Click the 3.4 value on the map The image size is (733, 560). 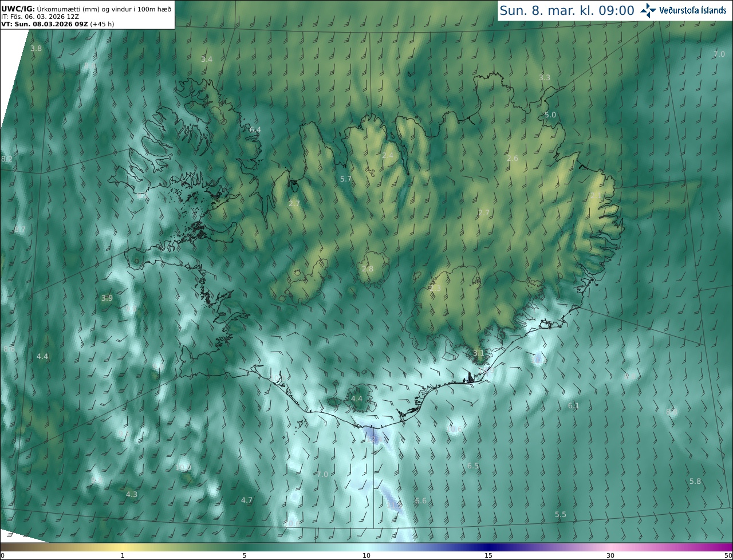pyautogui.click(x=207, y=60)
